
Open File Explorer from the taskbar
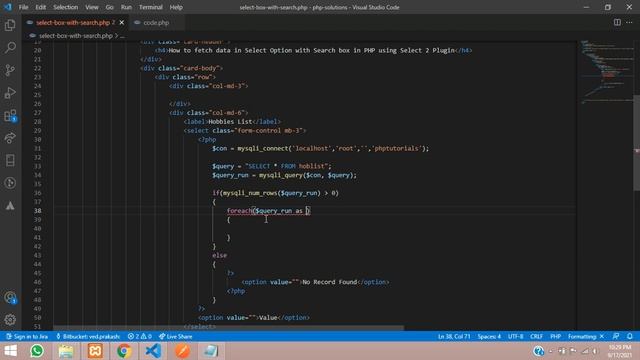coord(66,351)
